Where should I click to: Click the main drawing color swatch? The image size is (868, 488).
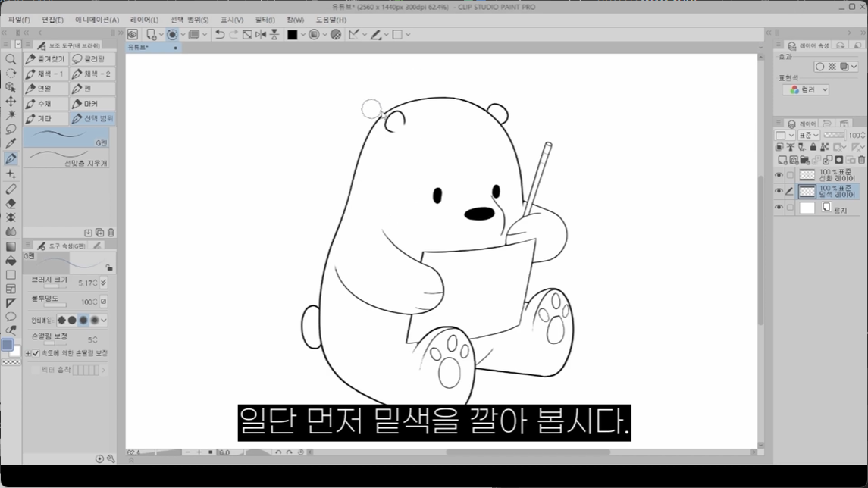click(x=7, y=345)
